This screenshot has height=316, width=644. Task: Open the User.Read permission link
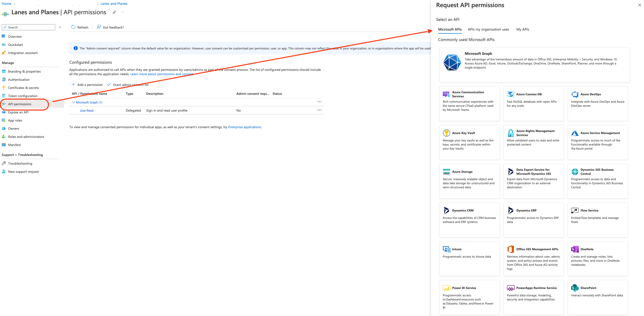(87, 111)
